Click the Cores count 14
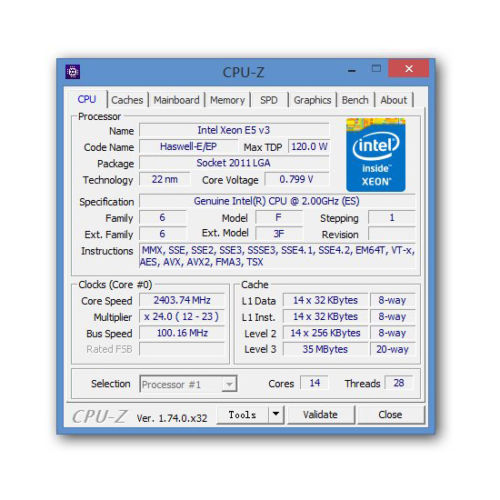500x500 pixels. (315, 383)
